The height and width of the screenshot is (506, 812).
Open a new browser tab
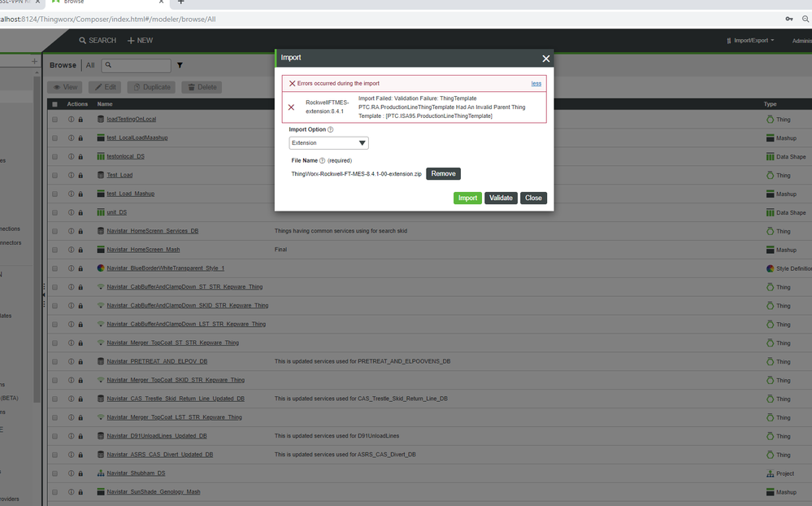[180, 2]
